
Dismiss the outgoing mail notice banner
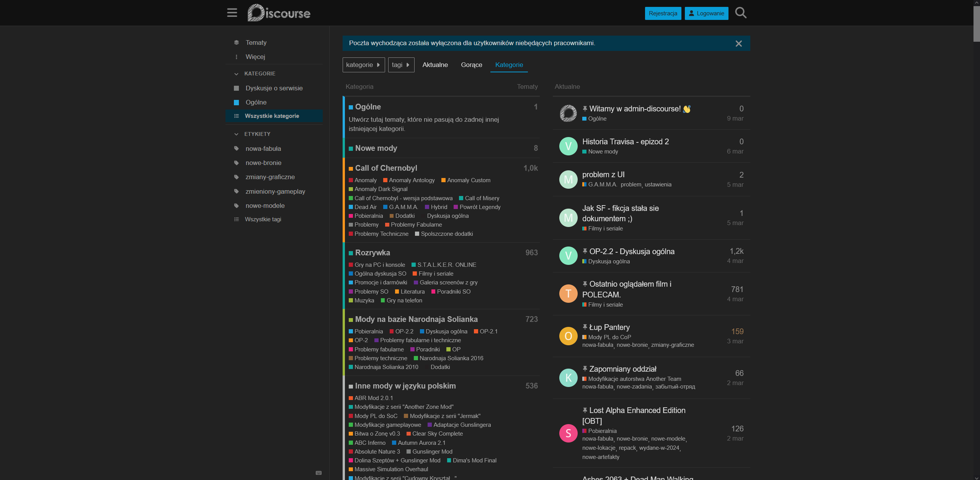point(738,44)
